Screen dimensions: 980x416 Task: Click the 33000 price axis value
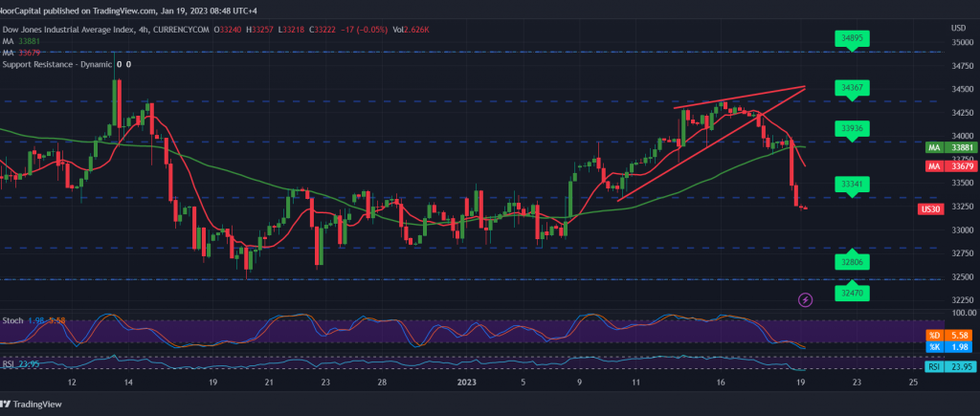point(961,230)
